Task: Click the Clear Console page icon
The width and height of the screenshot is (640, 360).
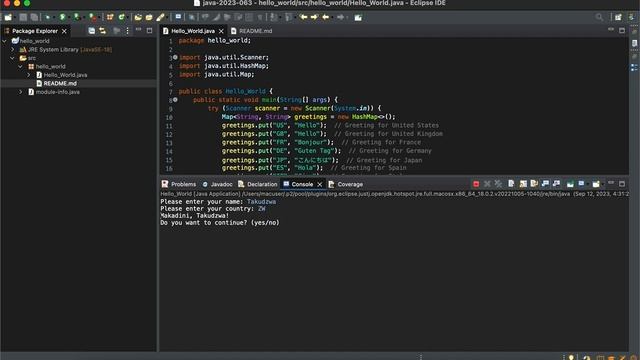Action: [x=511, y=184]
